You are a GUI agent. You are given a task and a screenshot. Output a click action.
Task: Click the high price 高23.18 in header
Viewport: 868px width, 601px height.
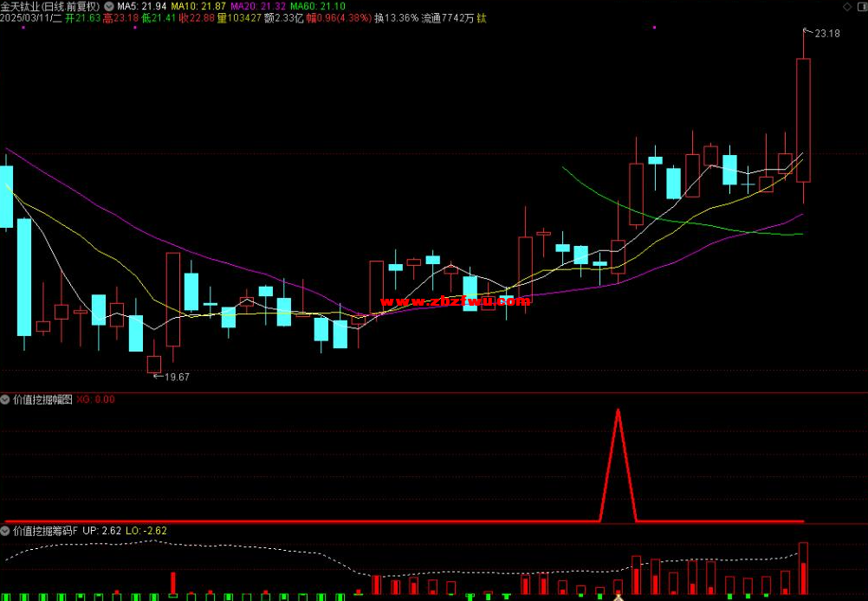point(120,18)
